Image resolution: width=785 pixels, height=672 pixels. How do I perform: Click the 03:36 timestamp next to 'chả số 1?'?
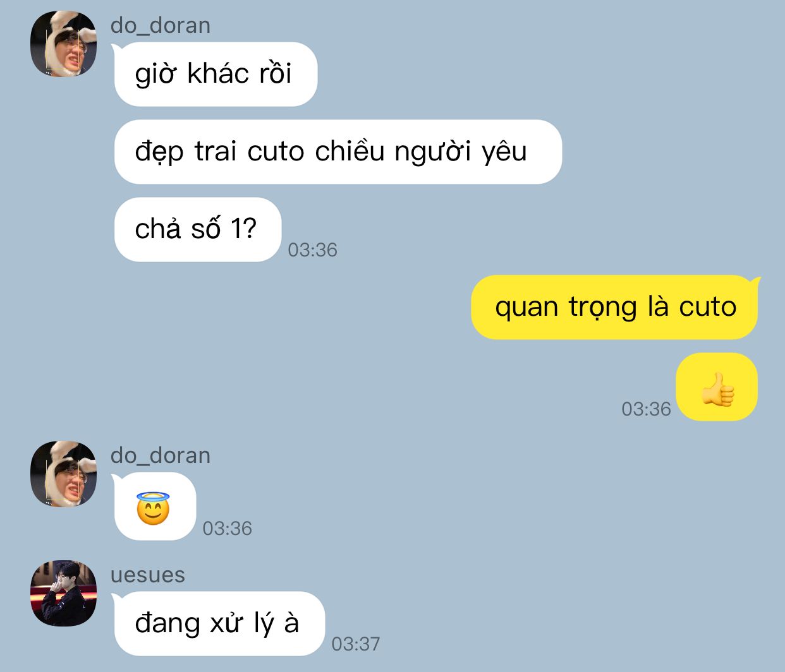click(313, 250)
